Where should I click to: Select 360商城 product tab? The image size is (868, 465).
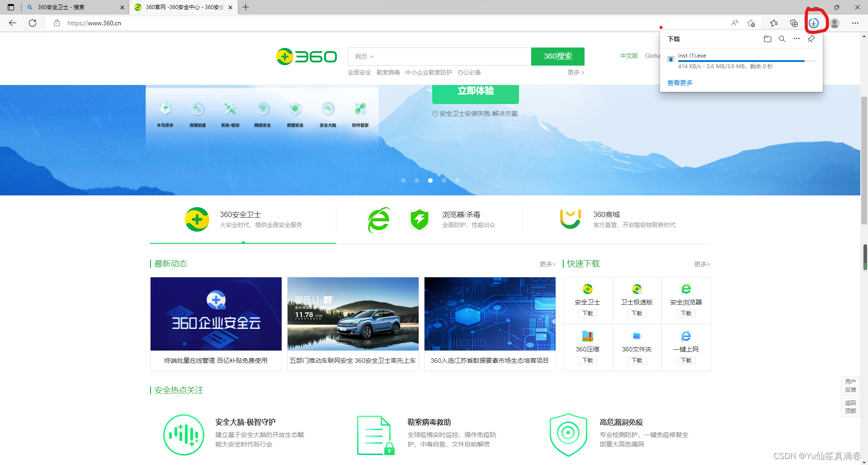point(617,219)
